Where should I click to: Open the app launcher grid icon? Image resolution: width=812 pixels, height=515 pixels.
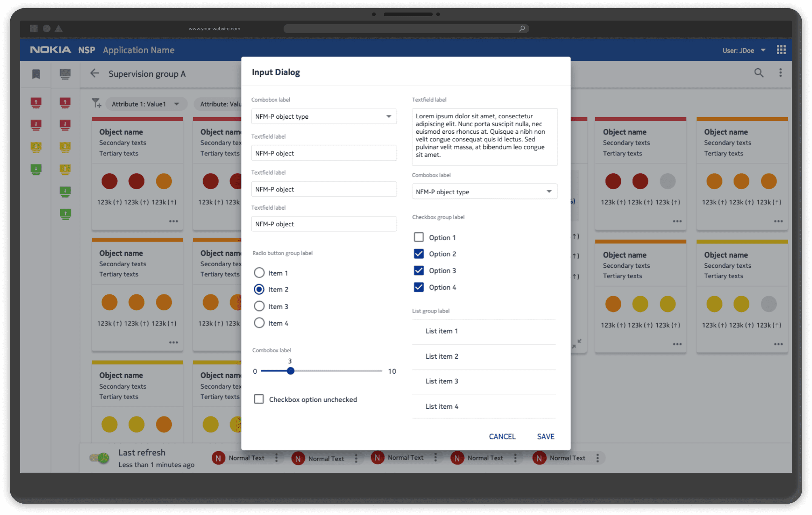coord(781,50)
